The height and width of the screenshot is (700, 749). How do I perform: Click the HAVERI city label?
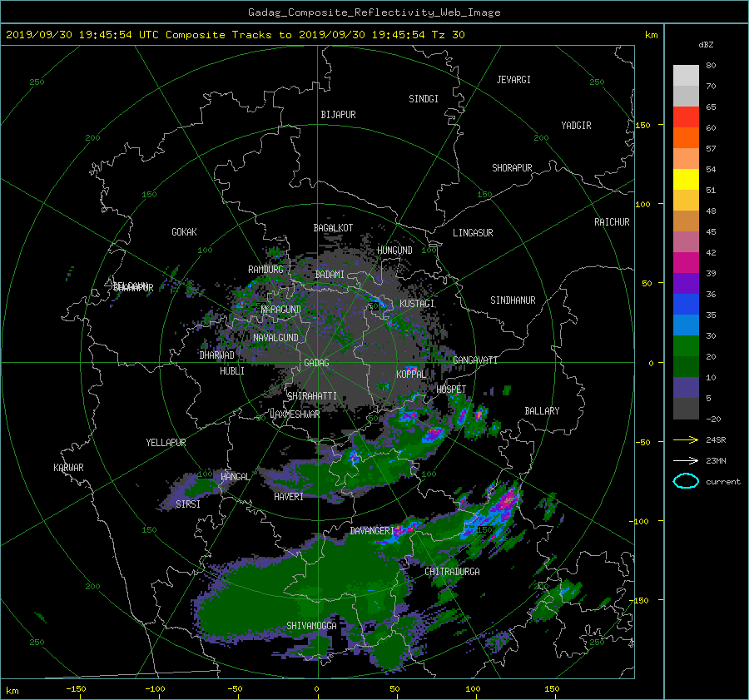click(x=289, y=497)
